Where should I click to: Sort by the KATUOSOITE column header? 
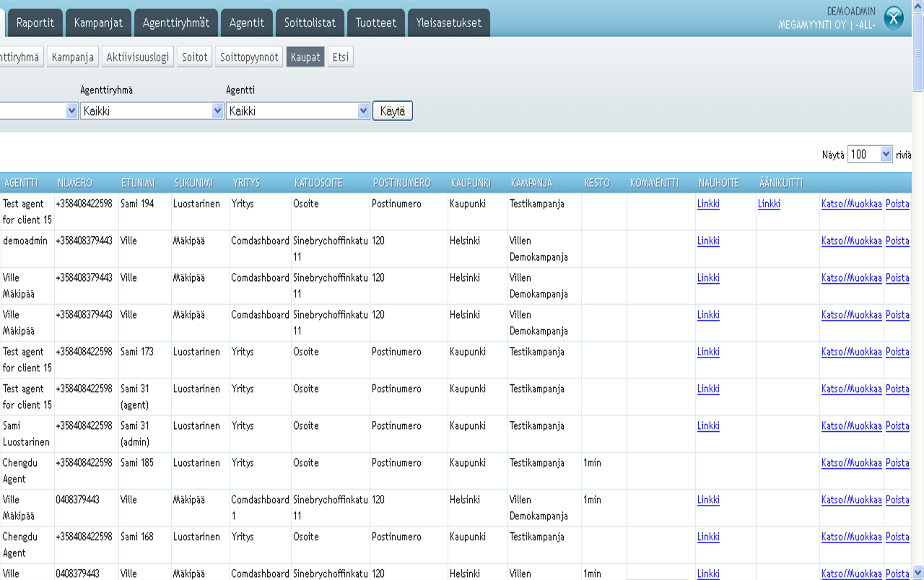tap(318, 183)
